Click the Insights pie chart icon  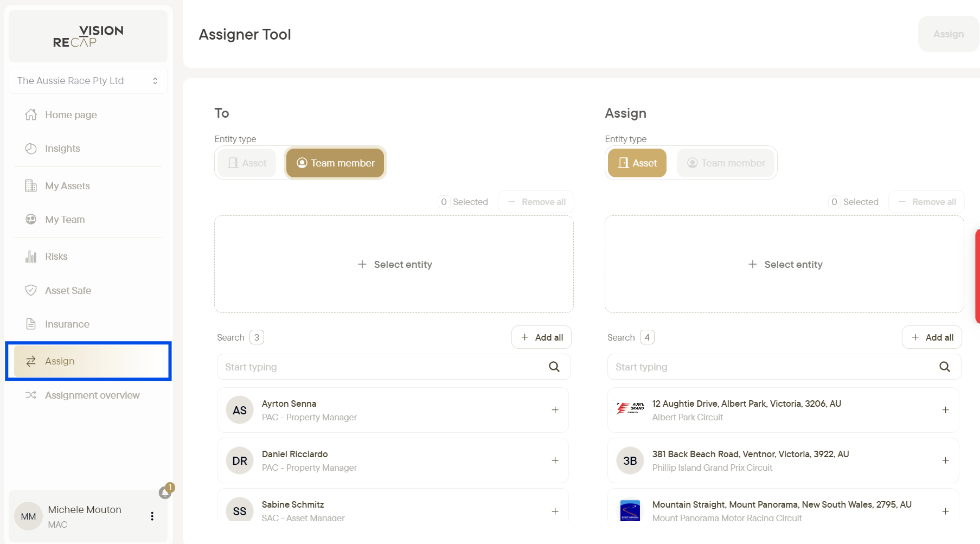pos(31,149)
